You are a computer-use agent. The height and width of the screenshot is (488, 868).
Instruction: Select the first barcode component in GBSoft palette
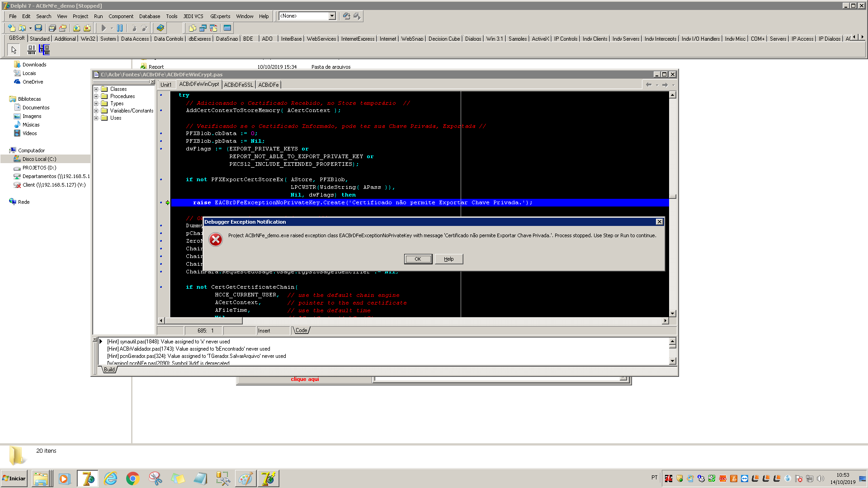(x=32, y=50)
